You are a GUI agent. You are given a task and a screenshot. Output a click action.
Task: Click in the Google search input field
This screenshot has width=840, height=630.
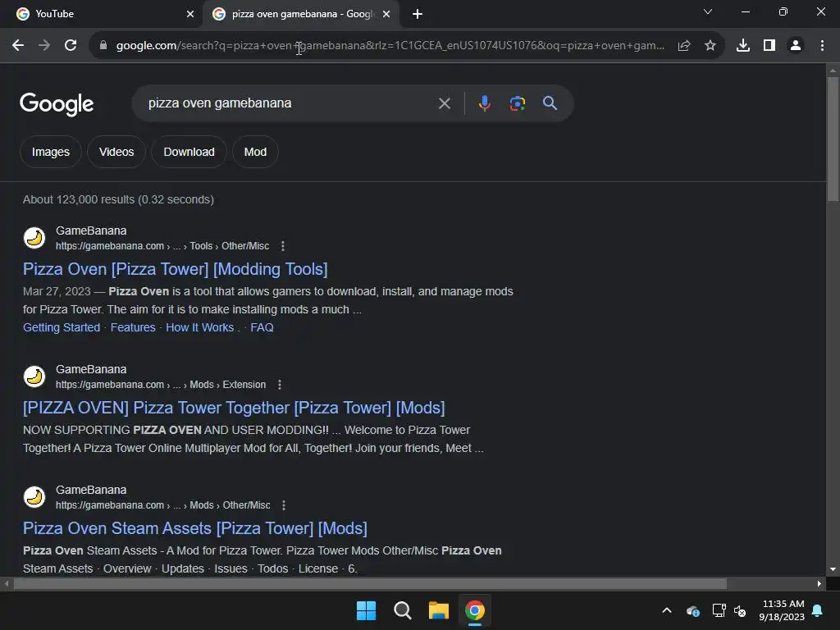(290, 103)
